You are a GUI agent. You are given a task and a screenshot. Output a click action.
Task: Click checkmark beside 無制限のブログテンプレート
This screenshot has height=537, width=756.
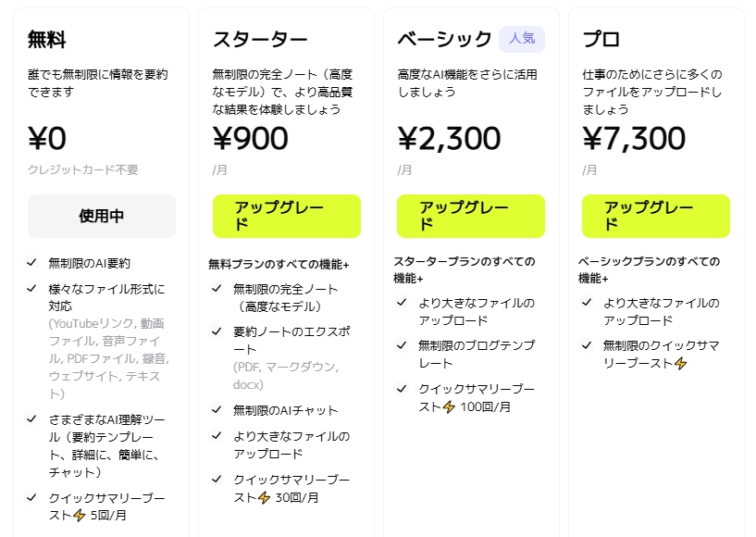coord(402,345)
